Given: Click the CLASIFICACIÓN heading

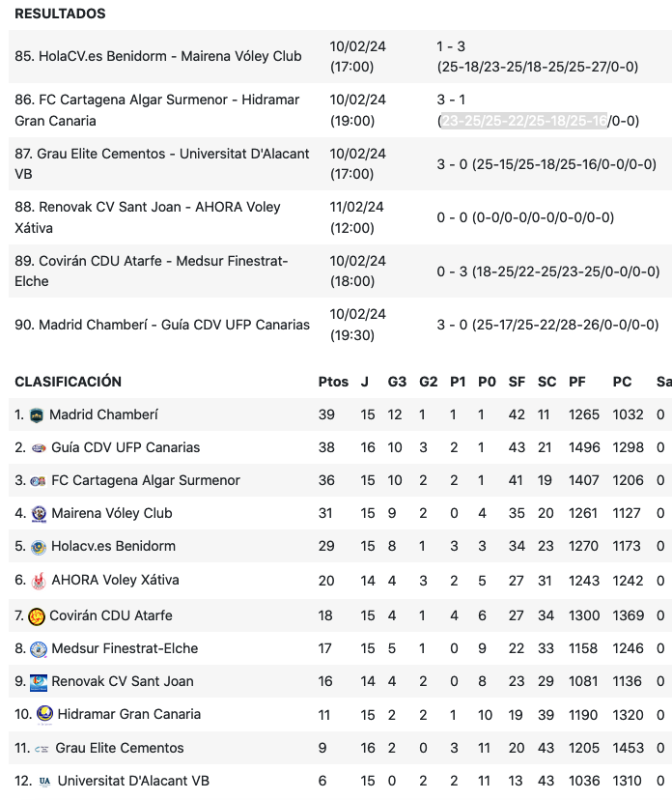Looking at the screenshot, I should 68,382.
